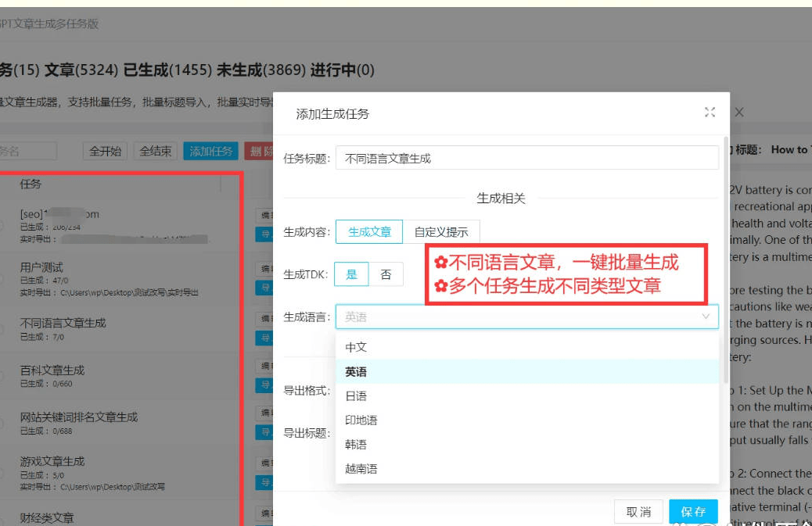Image resolution: width=812 pixels, height=526 pixels.
Task: Click the 保存 button
Action: coord(693,512)
